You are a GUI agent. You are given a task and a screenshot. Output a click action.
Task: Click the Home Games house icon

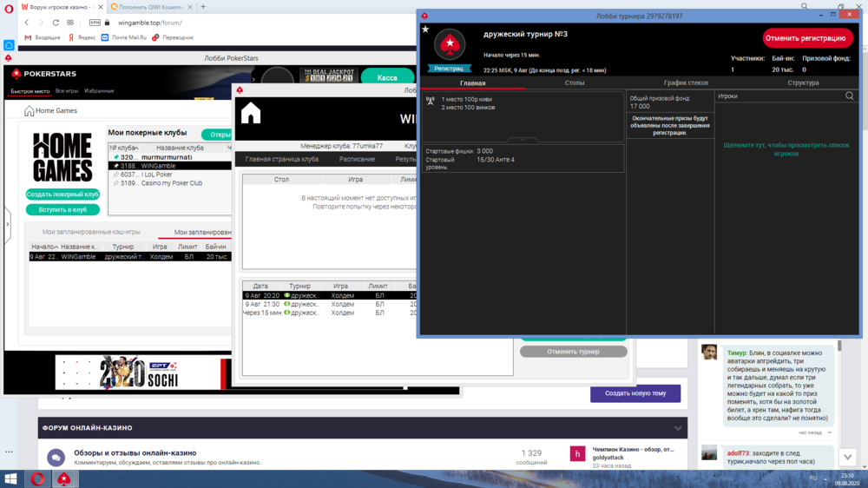(x=29, y=111)
